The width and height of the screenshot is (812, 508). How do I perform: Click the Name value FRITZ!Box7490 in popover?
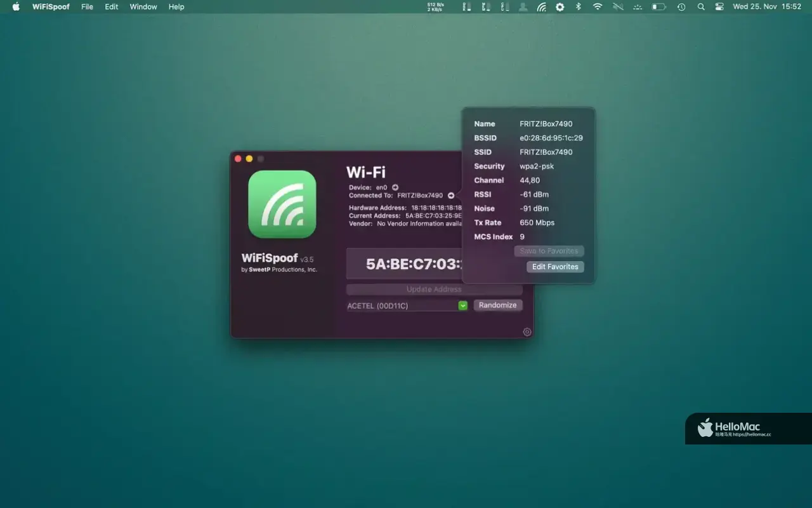[x=546, y=124]
